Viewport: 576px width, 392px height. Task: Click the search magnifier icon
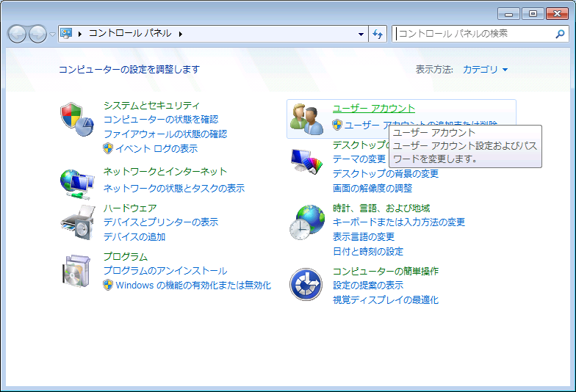560,34
